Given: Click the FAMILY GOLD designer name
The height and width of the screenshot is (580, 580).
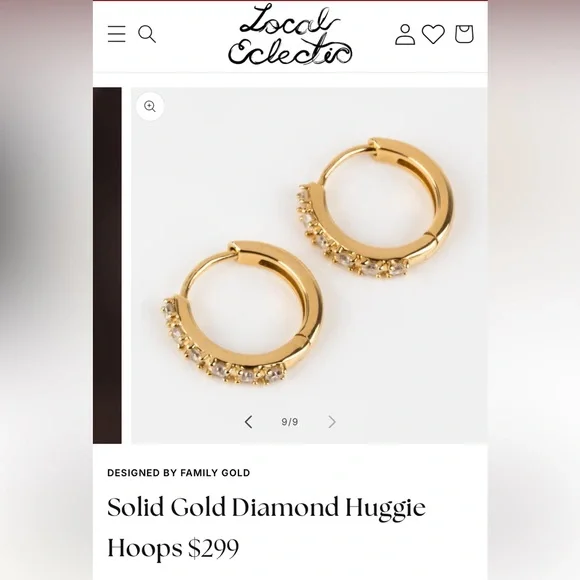Looking at the screenshot, I should [x=215, y=473].
